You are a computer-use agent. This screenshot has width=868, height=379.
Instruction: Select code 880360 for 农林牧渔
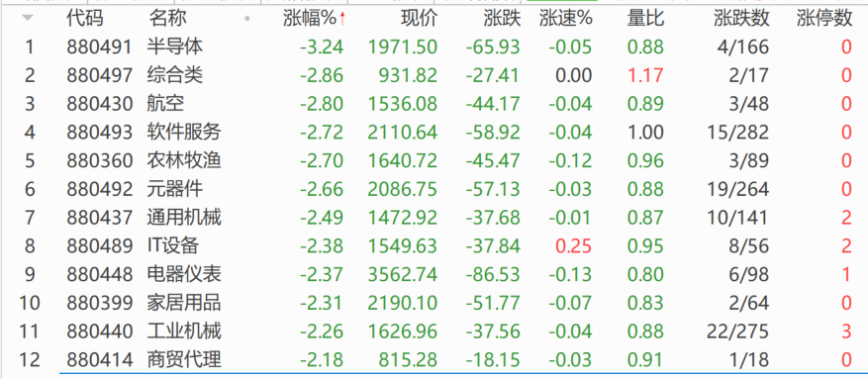coord(100,160)
